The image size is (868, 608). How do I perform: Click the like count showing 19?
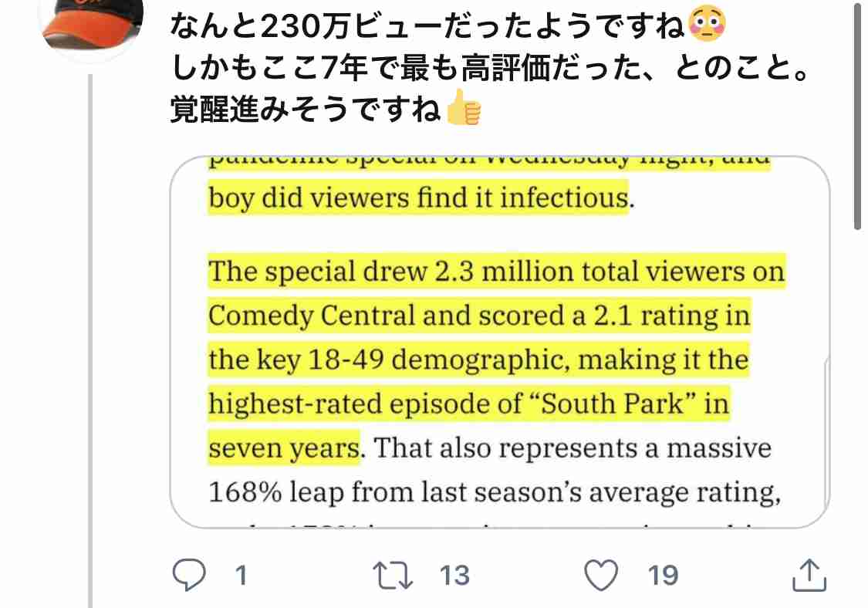coord(662,575)
